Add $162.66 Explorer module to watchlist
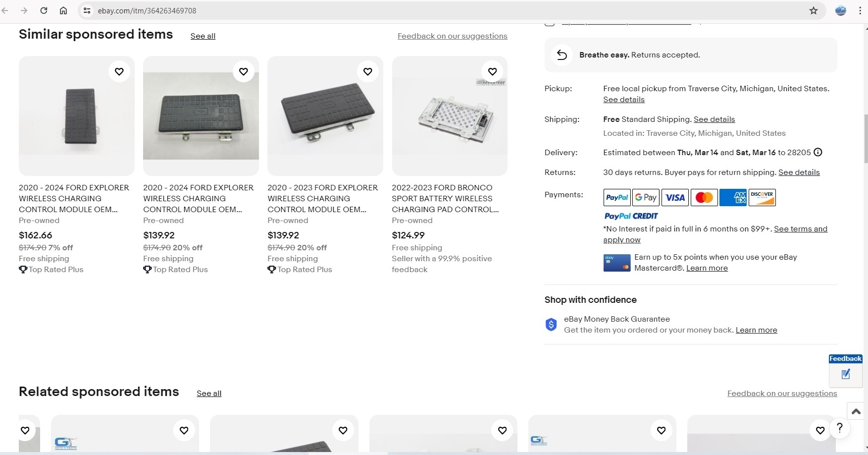This screenshot has width=868, height=455. pyautogui.click(x=119, y=72)
